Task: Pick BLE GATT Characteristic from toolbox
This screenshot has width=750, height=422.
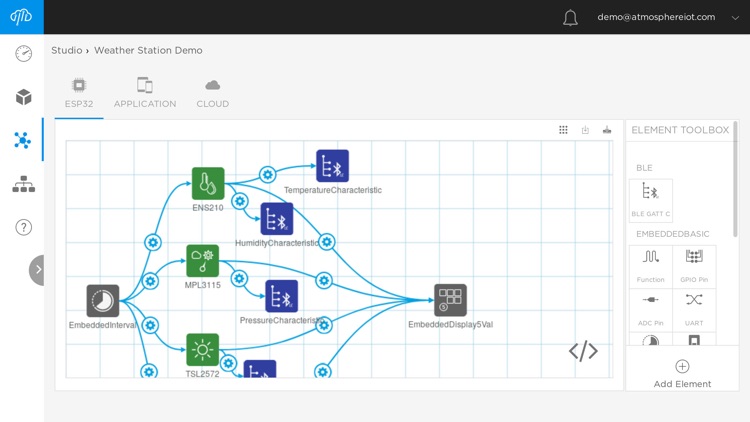Action: (651, 200)
